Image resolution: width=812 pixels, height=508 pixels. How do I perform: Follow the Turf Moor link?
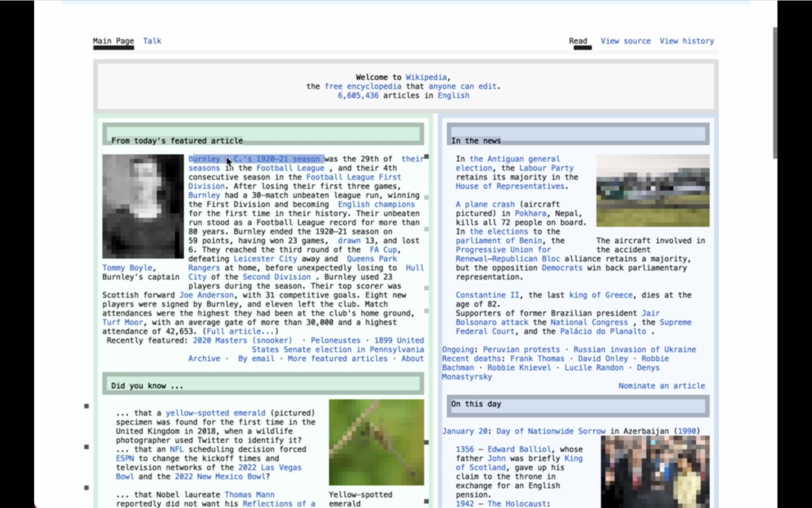click(x=122, y=322)
